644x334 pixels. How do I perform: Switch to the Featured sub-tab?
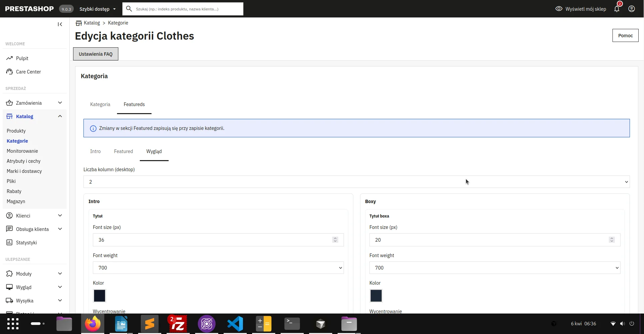(x=123, y=151)
